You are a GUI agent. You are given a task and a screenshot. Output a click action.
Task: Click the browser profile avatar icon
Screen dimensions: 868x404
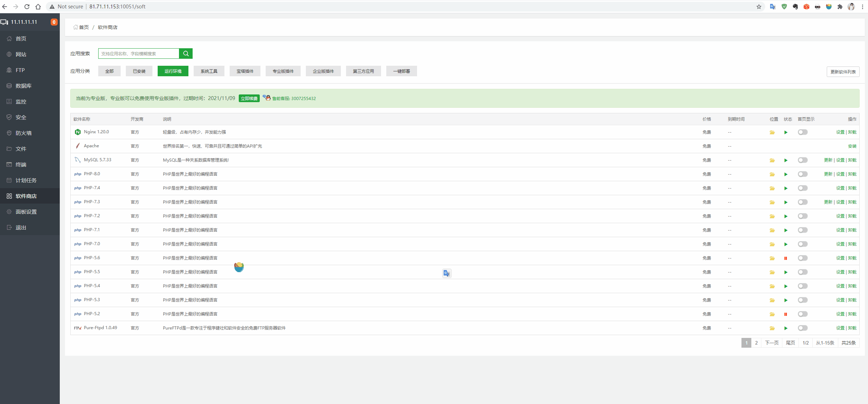(x=851, y=7)
